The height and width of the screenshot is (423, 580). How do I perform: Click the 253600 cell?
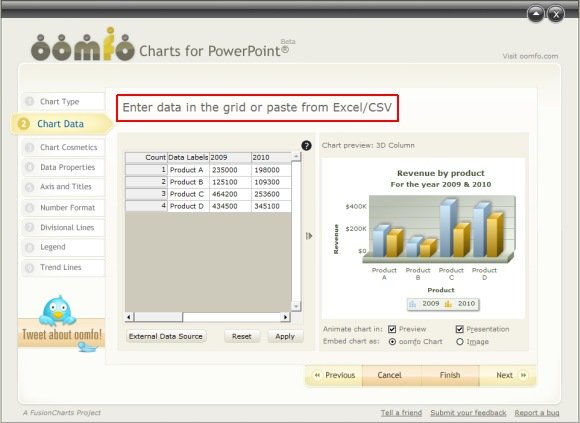coord(272,194)
